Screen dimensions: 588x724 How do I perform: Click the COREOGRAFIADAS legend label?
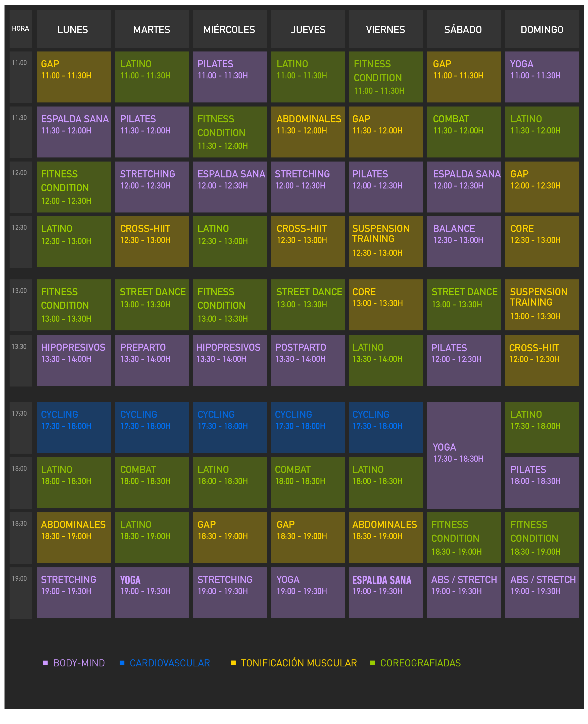point(420,663)
